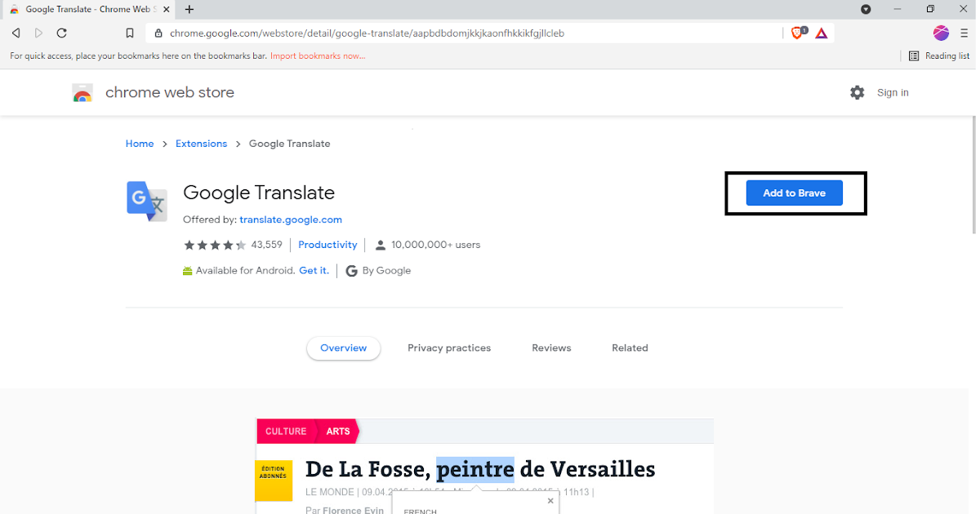
Task: Open a new browser tab
Action: (190, 10)
